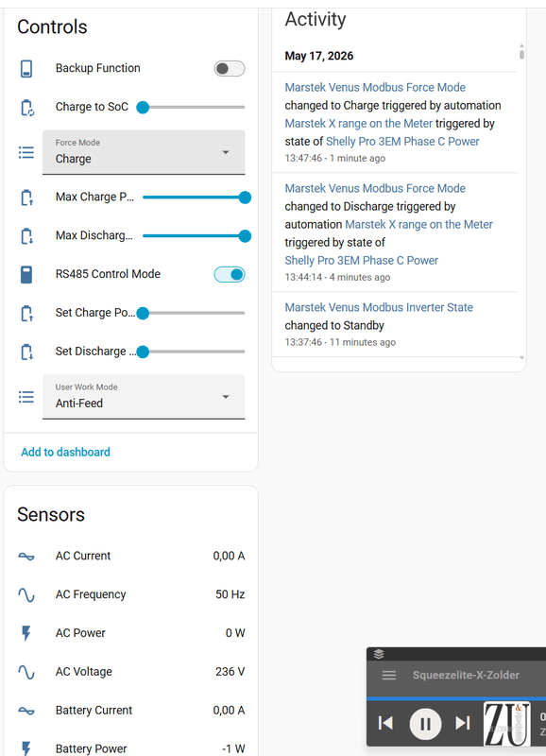The height and width of the screenshot is (756, 546).
Task: Click the Charge to SoC battery icon
Action: 27,107
